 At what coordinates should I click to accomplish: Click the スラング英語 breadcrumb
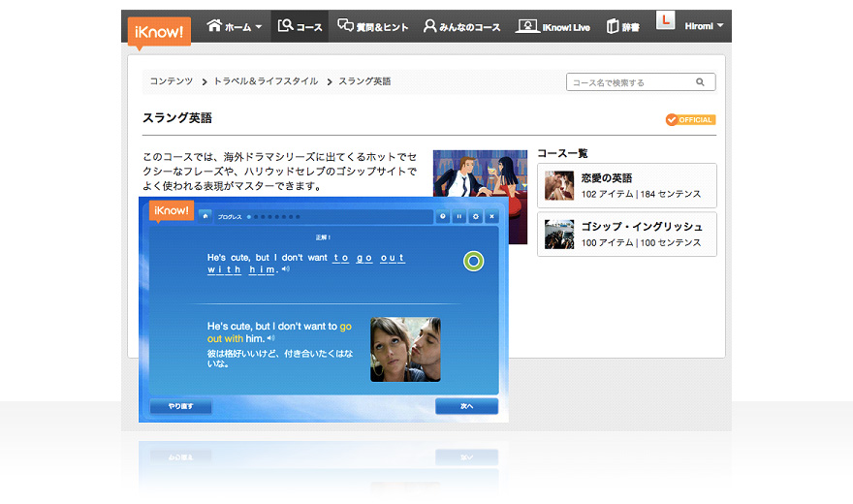click(x=364, y=81)
